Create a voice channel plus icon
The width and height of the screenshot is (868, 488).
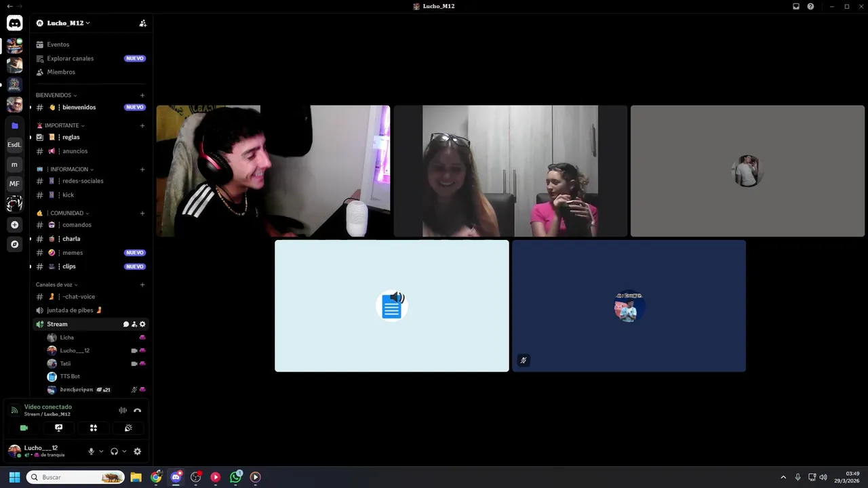(142, 285)
